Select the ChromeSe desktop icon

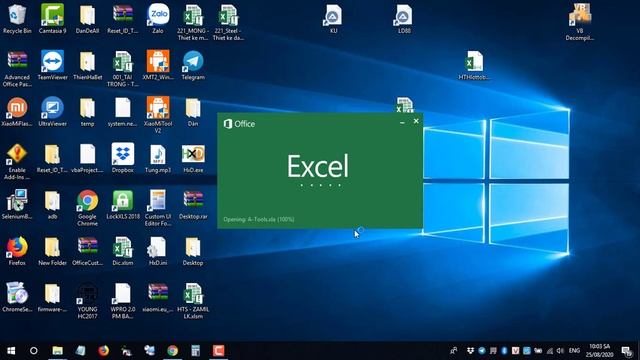pos(17,297)
